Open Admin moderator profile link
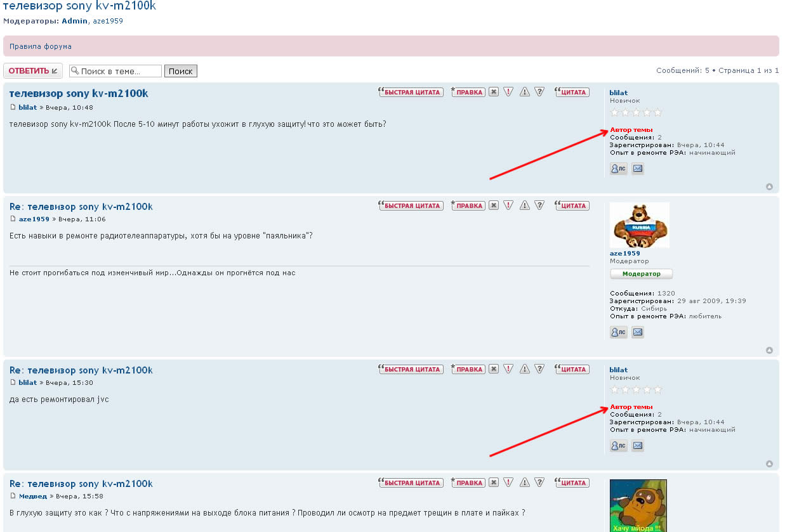Image resolution: width=785 pixels, height=532 pixels. [x=74, y=21]
